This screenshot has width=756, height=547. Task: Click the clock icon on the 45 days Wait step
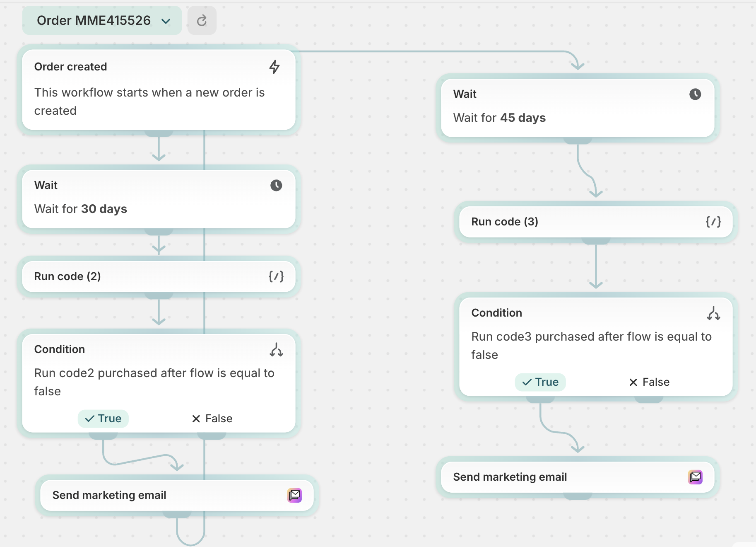[695, 94]
